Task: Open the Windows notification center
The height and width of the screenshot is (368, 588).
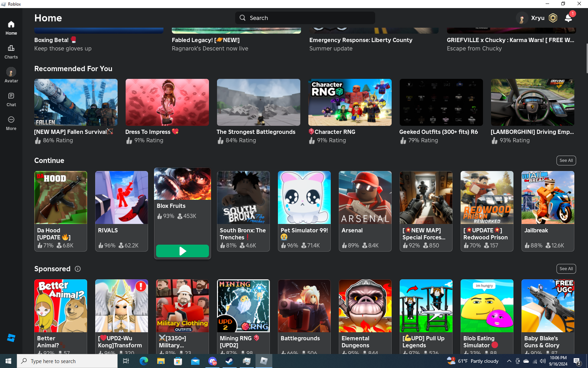Action: tap(577, 361)
